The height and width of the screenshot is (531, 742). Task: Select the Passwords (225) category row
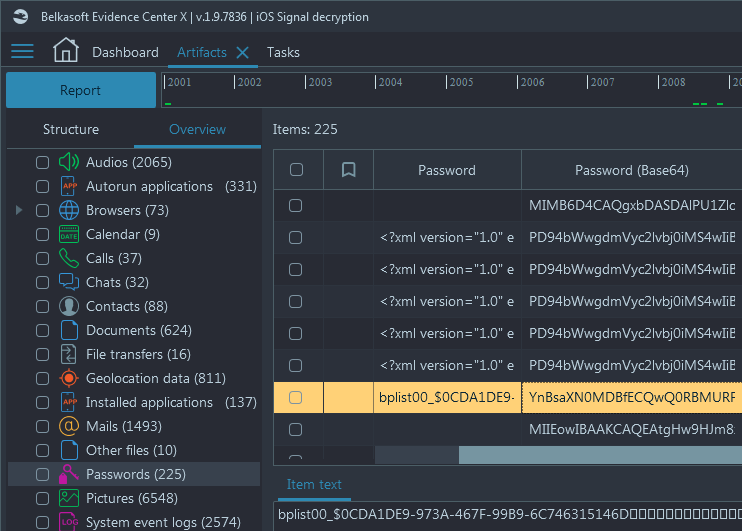pos(134,474)
